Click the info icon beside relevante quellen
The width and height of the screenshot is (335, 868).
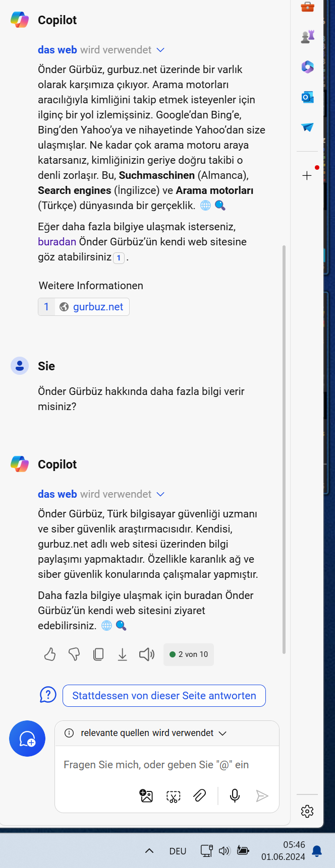[69, 733]
